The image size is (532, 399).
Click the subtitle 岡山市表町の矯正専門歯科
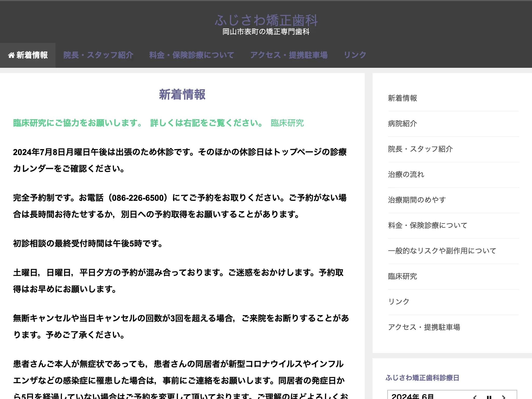[x=266, y=32]
